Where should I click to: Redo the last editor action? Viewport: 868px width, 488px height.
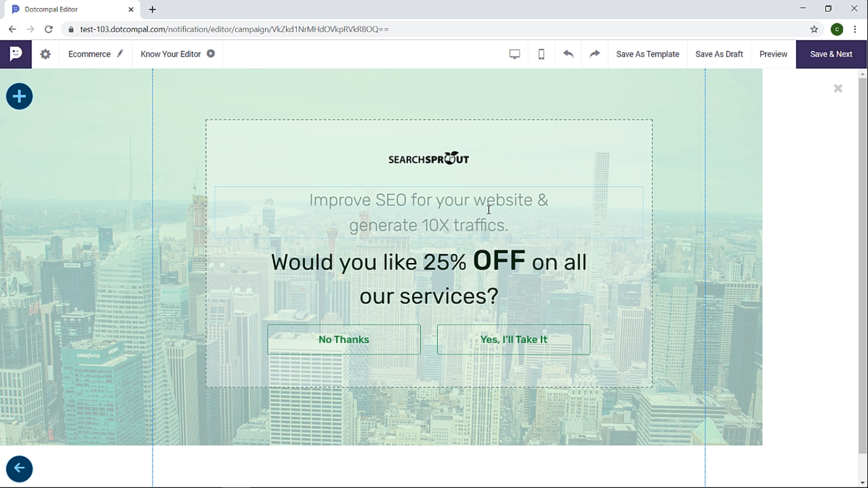click(x=595, y=54)
